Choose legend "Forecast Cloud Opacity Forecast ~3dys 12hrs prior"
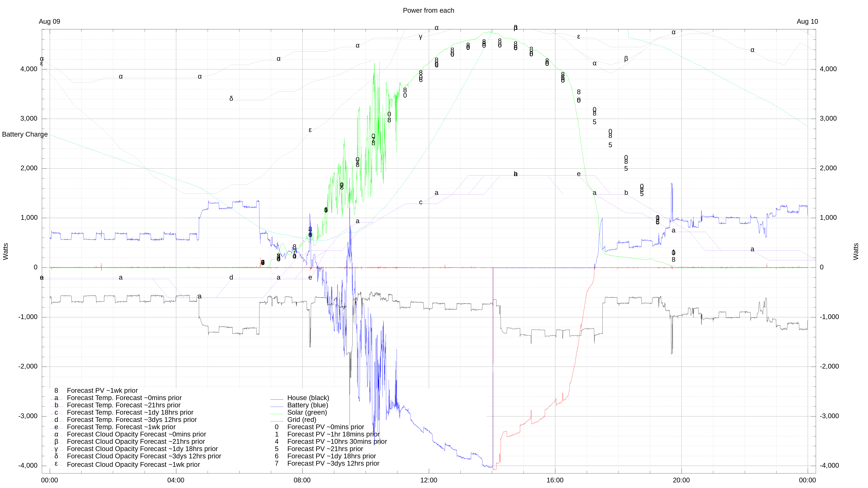Viewport: 868px width, 488px height. [x=144, y=456]
